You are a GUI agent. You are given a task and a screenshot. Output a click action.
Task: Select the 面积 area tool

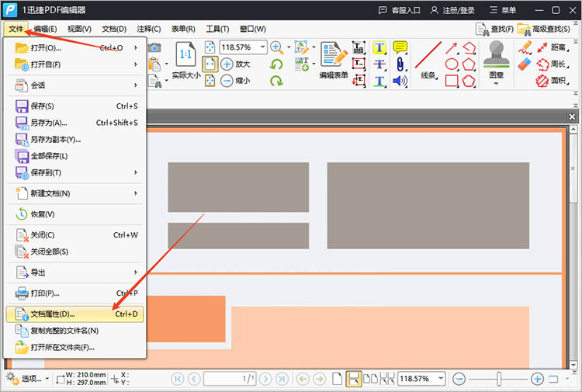553,81
